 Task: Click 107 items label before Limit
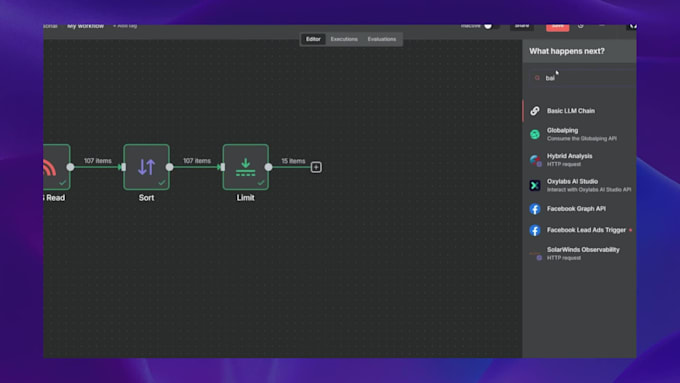197,161
